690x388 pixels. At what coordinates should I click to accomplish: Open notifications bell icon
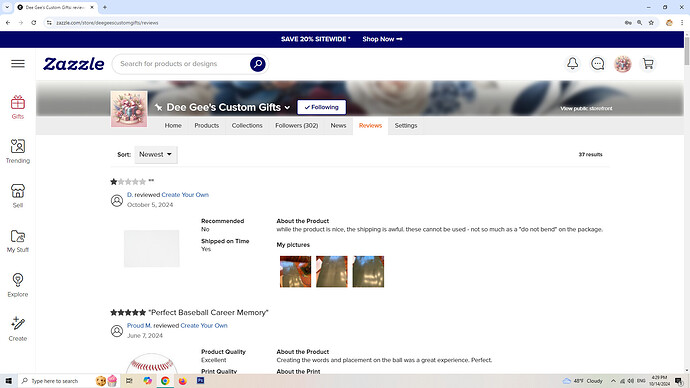[573, 64]
